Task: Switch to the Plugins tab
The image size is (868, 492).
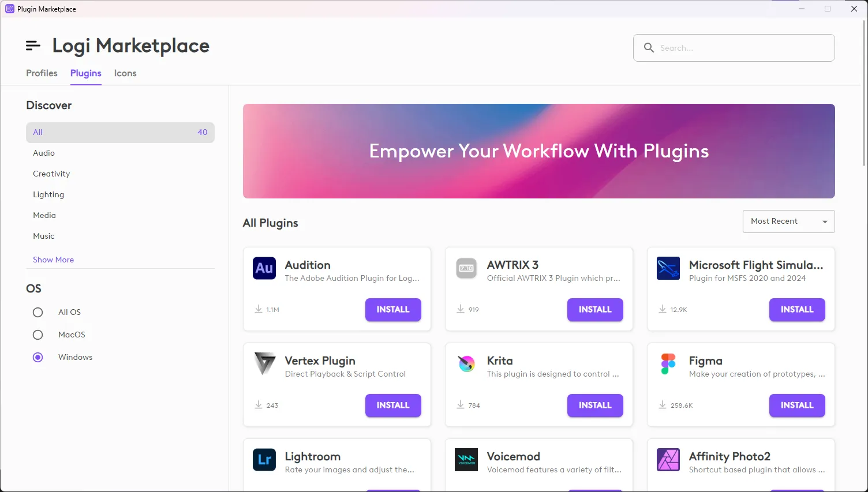Action: tap(86, 73)
